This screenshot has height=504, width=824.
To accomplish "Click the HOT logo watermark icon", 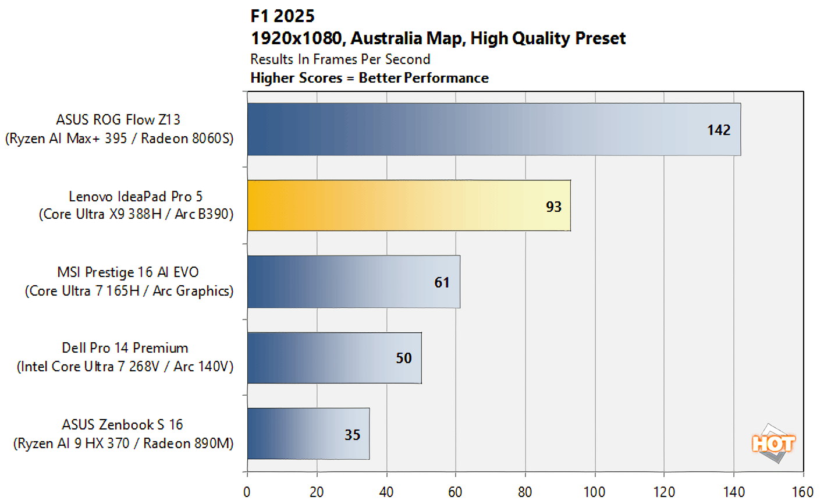I will [x=773, y=443].
